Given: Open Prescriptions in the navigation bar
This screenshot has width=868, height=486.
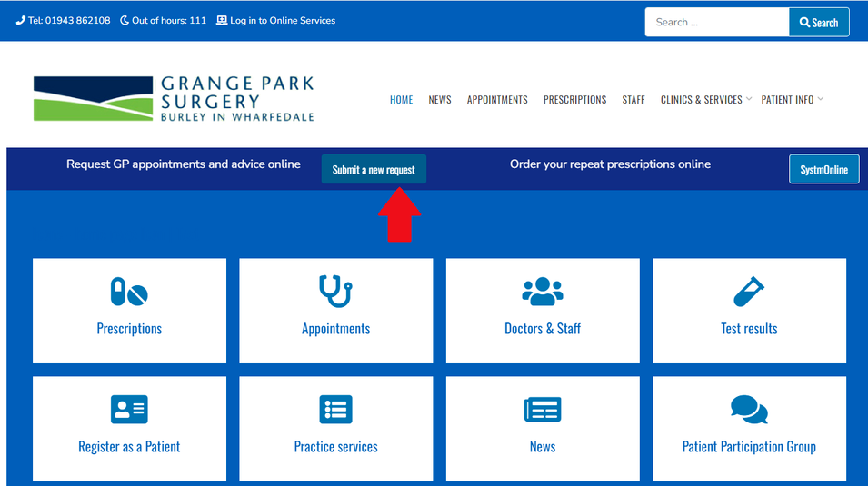Looking at the screenshot, I should coord(574,100).
